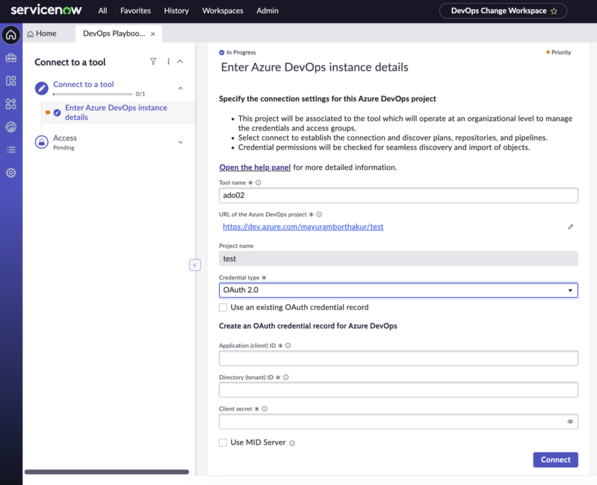Viewport: 597px width, 485px height.
Task: Click the horizontal scrollbar in left panel
Action: click(107, 472)
